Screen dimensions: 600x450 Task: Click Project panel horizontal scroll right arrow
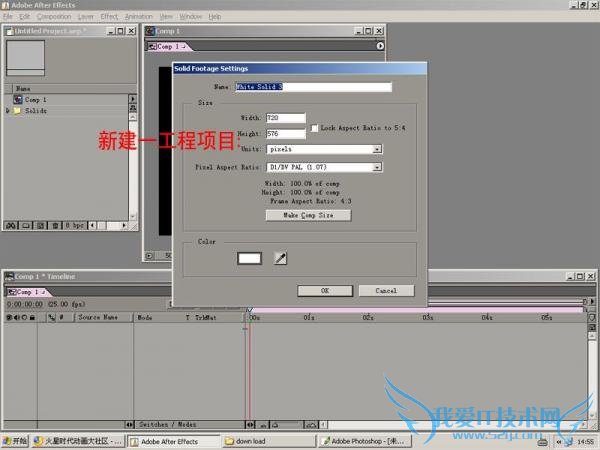tap(124, 225)
